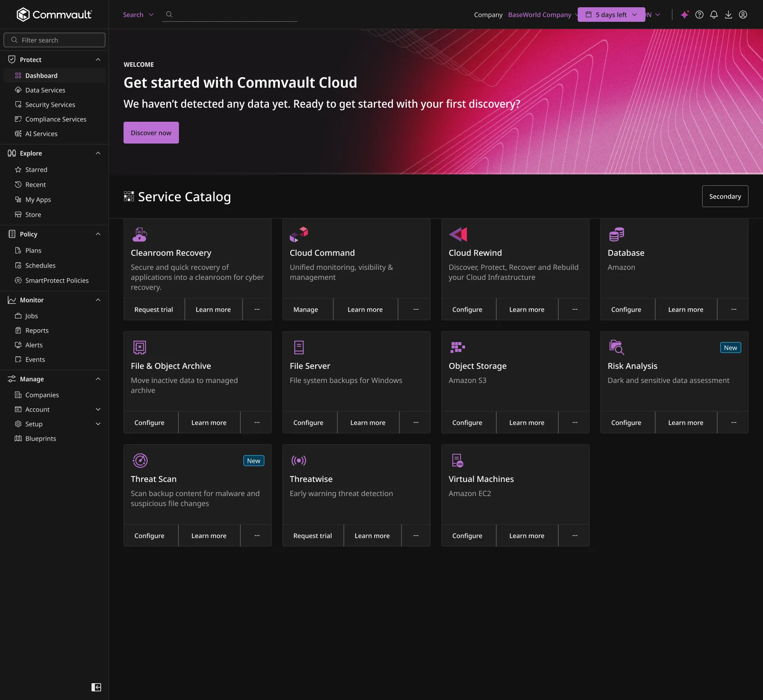The width and height of the screenshot is (763, 700).
Task: Click Learn more under Risk Analysis
Action: tap(685, 422)
